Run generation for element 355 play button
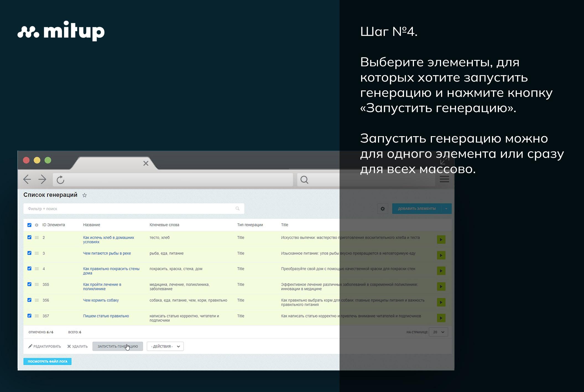Image resolution: width=584 pixels, height=392 pixels. coord(441,286)
